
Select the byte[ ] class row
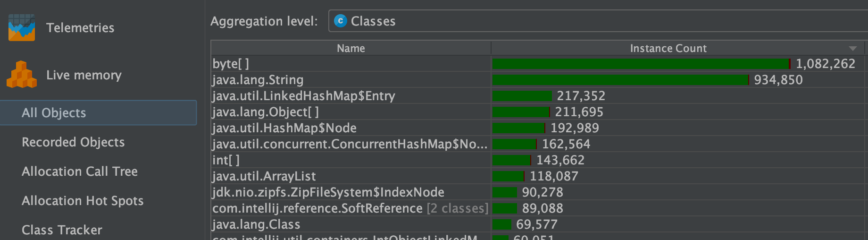(231, 64)
